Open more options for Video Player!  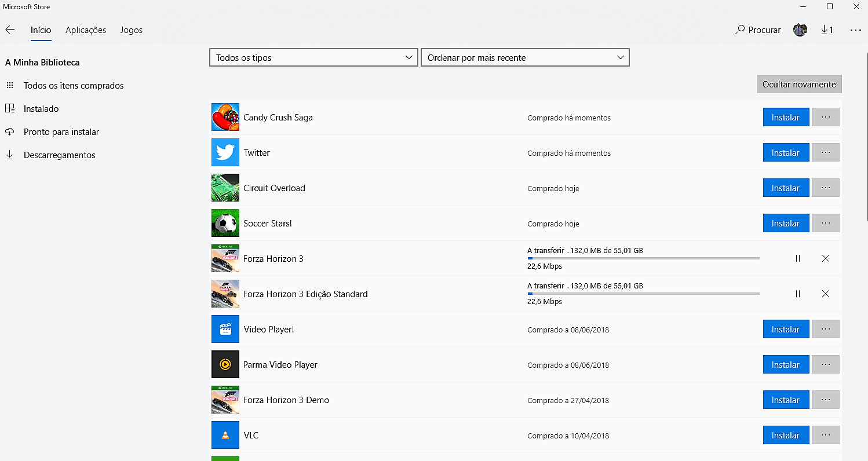click(826, 329)
